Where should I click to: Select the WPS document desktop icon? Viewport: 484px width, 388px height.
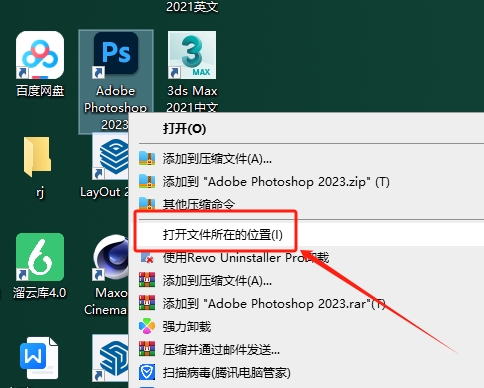click(x=39, y=358)
